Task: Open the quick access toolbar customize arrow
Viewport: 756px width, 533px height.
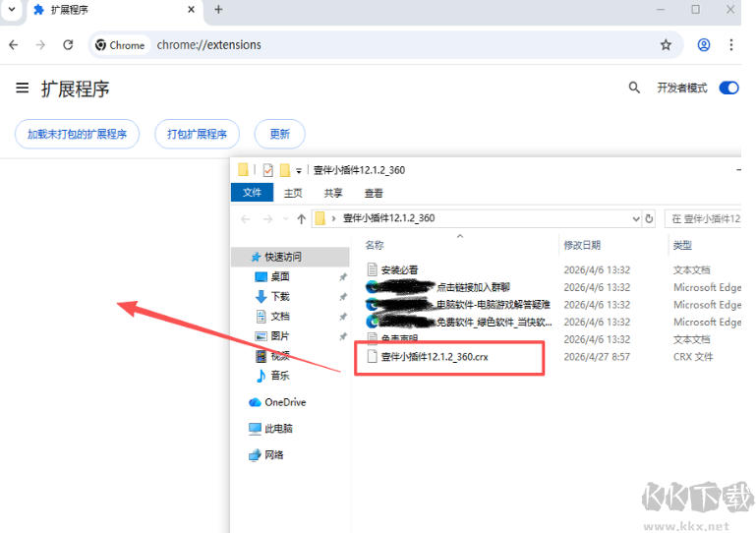Action: 299,170
